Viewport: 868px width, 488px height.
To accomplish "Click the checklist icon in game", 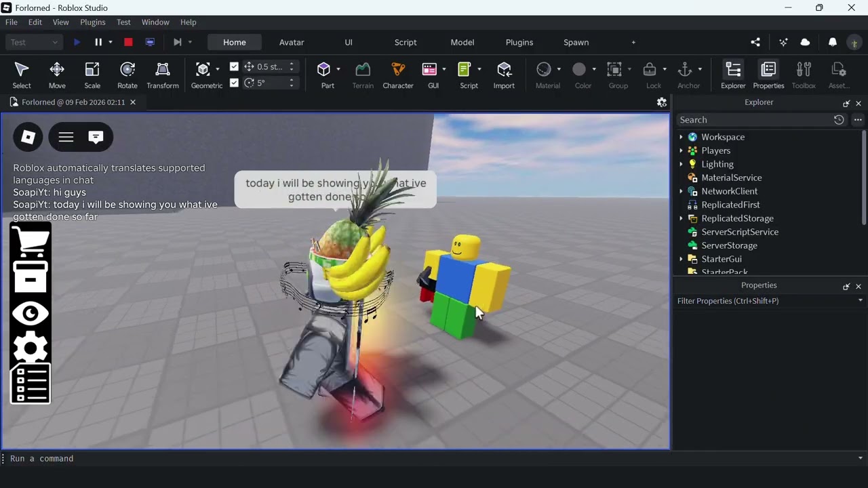I will pos(31,384).
